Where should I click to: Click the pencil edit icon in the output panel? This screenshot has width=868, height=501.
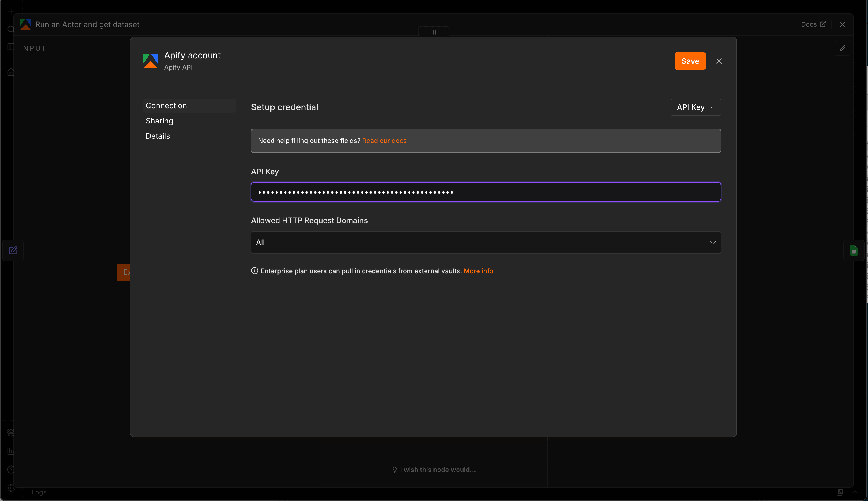tap(842, 48)
